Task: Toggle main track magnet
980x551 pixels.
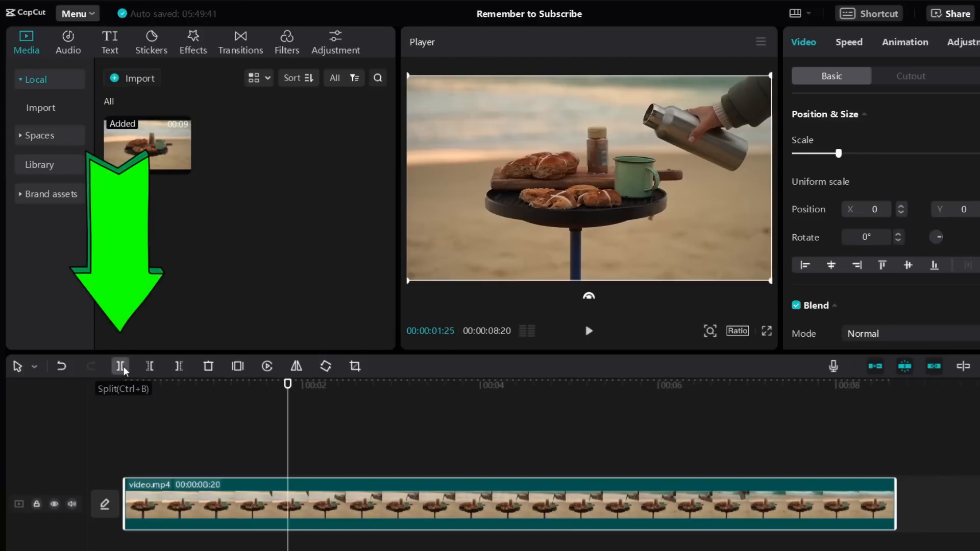Action: pyautogui.click(x=875, y=366)
